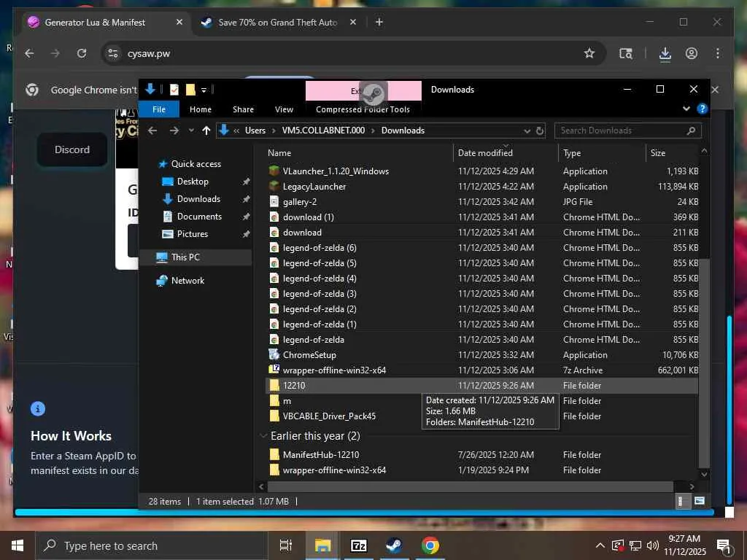Select the download (1) HTML file
747x560 pixels.
[x=308, y=217]
